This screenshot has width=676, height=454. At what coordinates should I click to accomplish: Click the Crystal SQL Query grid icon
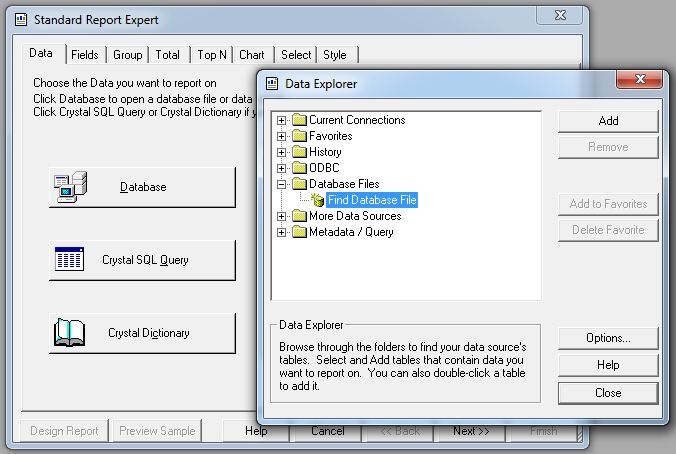(69, 259)
